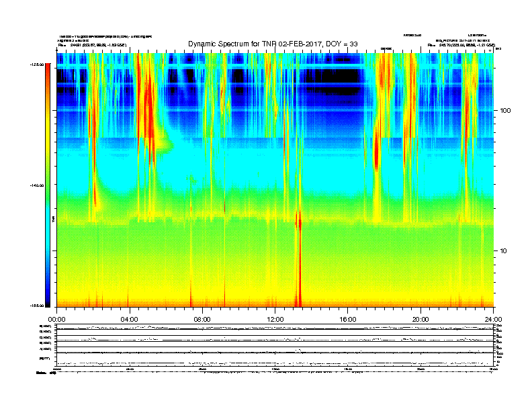Image resolution: width=532 pixels, height=411 pixels.
Task: Click the TNR label beside the color bar
Action: click(x=53, y=219)
